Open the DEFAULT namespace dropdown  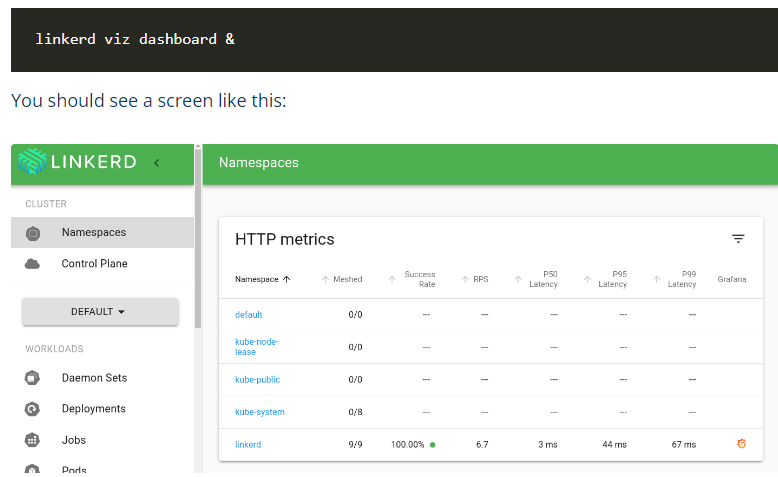99,312
